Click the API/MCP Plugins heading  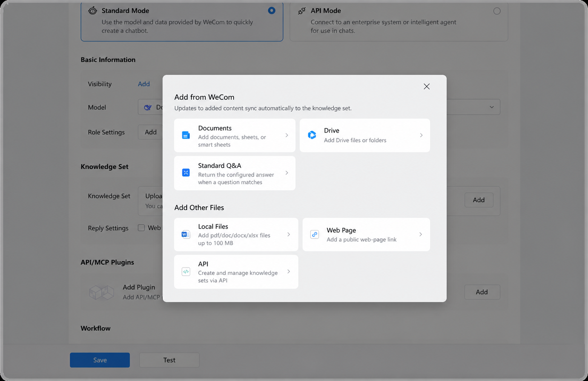coord(107,262)
